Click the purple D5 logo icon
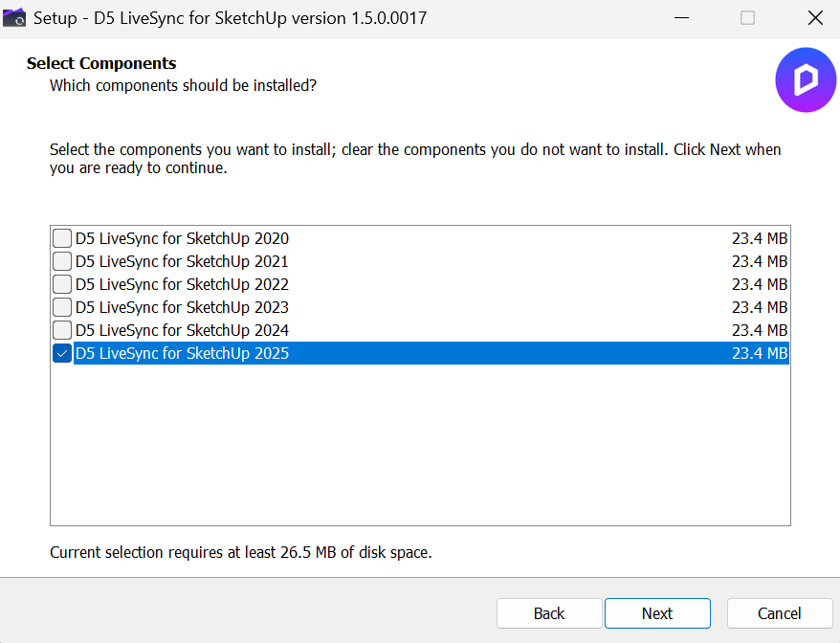This screenshot has height=643, width=840. coord(805,81)
